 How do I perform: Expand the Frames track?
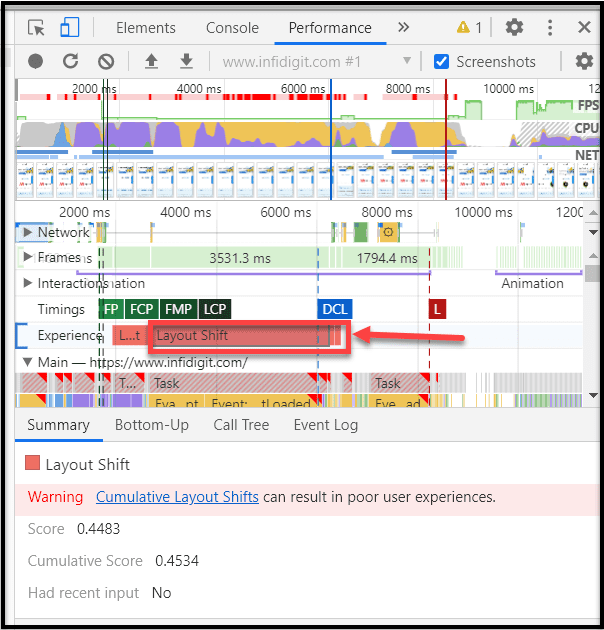tap(27, 257)
